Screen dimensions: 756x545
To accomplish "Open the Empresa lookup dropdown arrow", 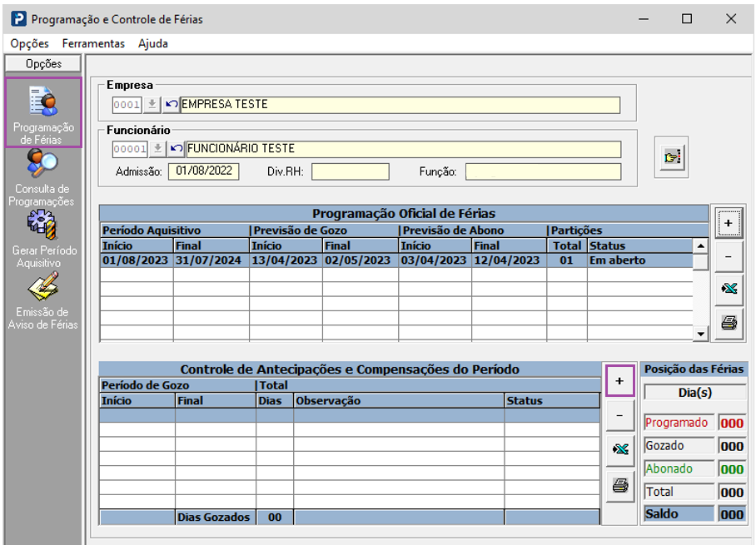I will click(x=152, y=105).
